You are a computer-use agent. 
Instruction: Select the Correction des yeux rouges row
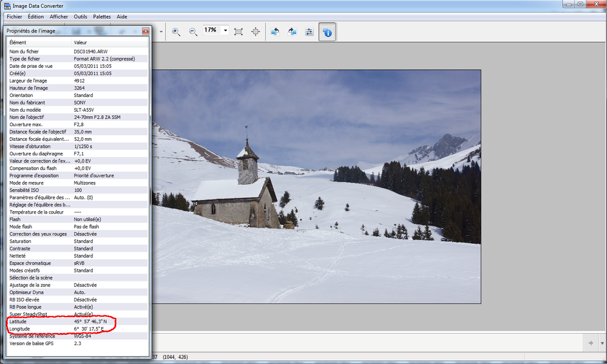[78, 234]
